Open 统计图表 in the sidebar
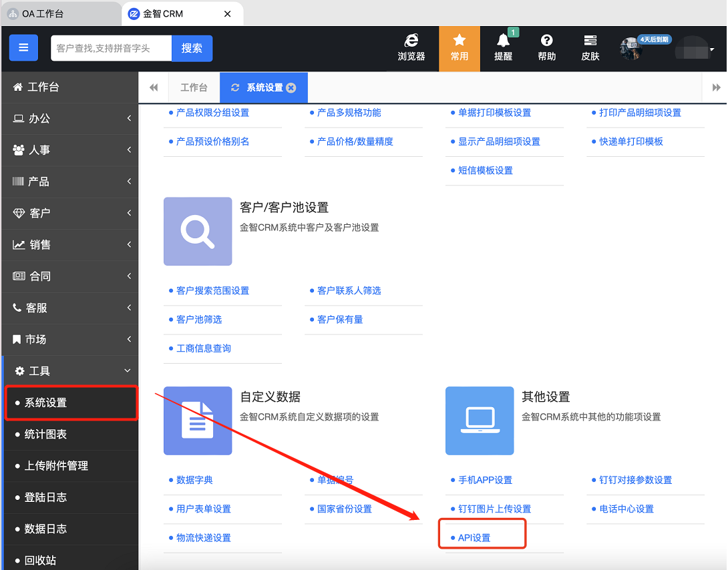 pos(71,434)
